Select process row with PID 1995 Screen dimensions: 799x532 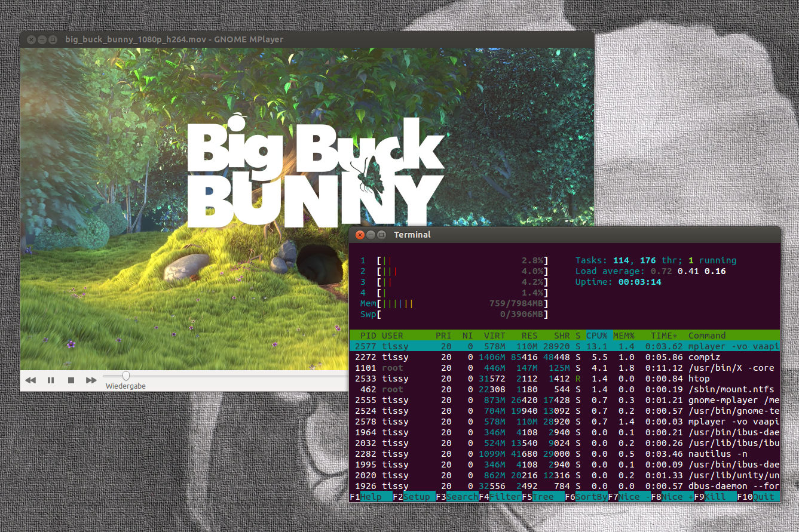coord(565,465)
